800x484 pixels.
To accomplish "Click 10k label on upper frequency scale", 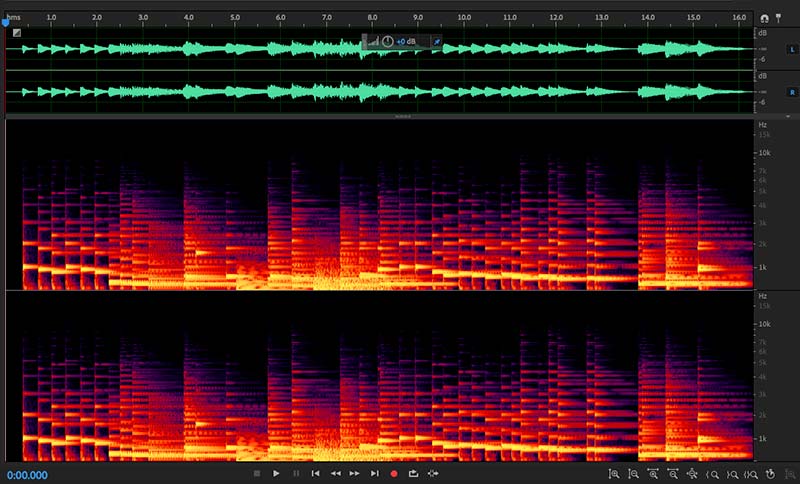I will tap(764, 153).
